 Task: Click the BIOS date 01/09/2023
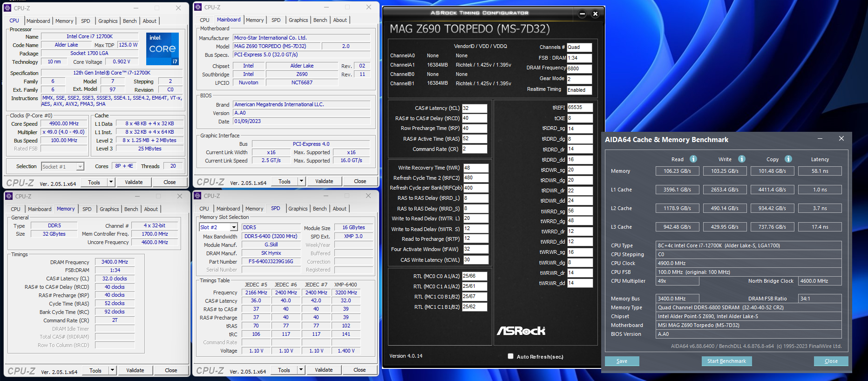pos(302,121)
